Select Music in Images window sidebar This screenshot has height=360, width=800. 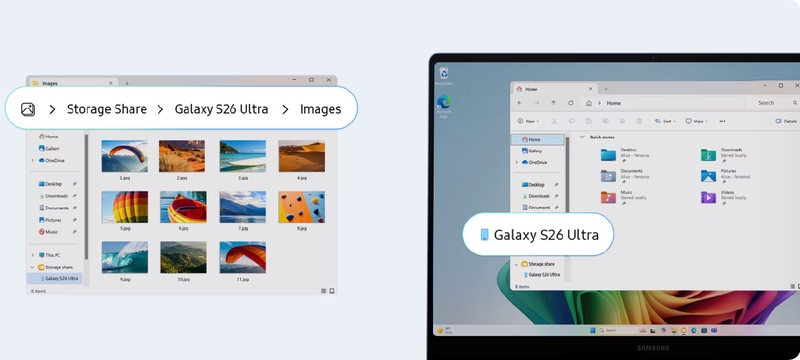tap(48, 232)
